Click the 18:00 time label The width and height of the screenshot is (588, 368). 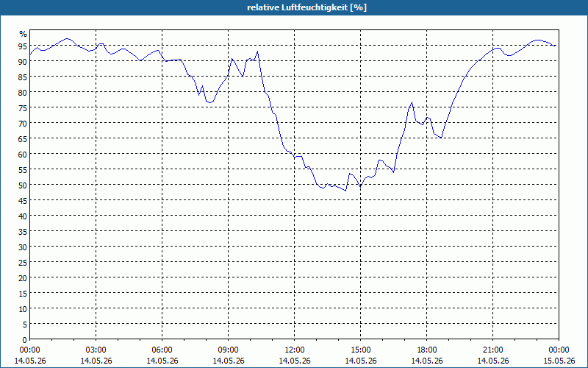427,350
